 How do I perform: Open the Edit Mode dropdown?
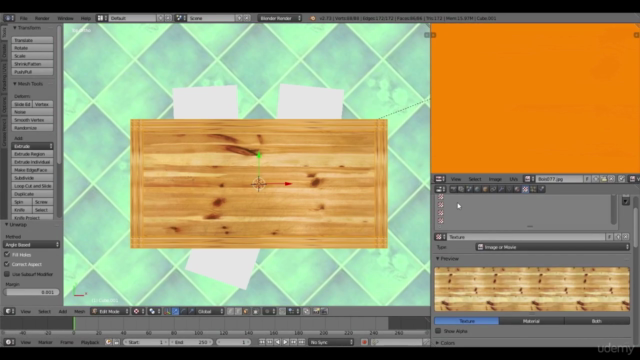tap(110, 311)
